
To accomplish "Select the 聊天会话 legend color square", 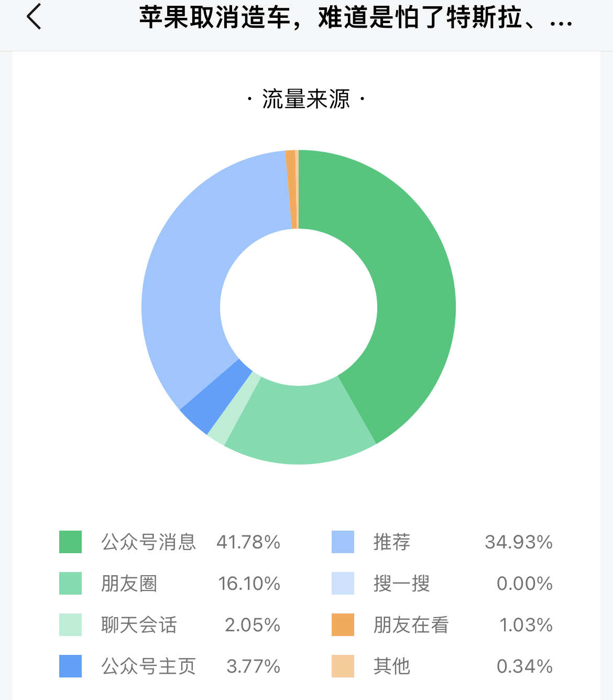I will 70,624.
